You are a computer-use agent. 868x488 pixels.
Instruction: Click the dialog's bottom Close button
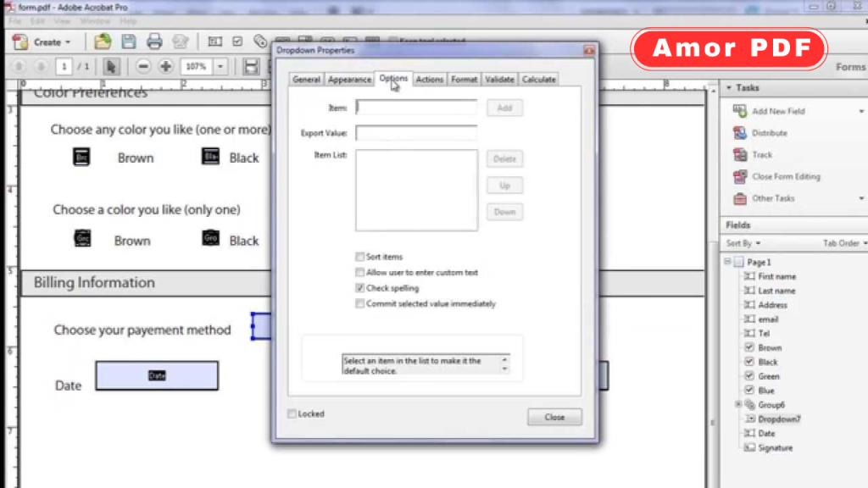[554, 417]
